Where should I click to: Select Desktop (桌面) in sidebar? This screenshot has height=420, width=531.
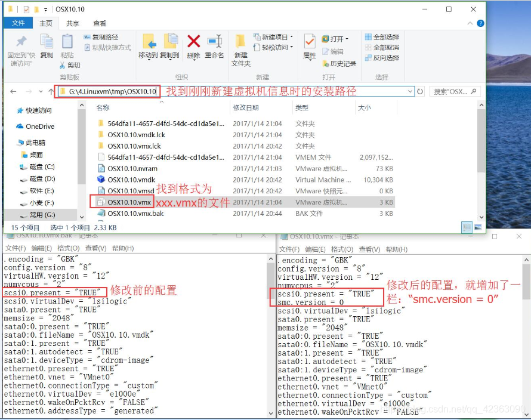click(x=32, y=155)
